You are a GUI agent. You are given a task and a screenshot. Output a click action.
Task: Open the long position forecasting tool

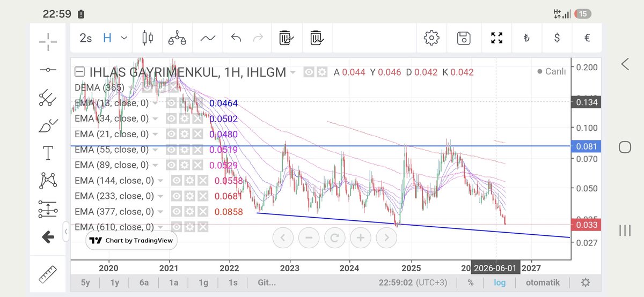coord(48,209)
